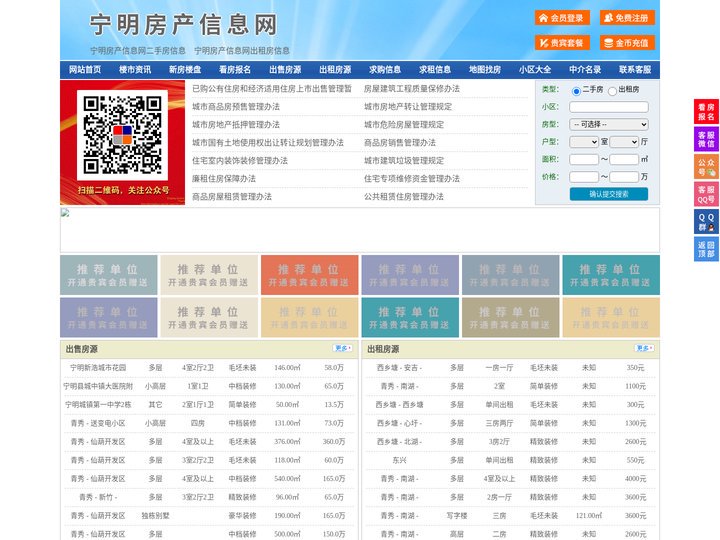
Task: Click 更多 in the 出租房源 header
Action: click(x=644, y=349)
